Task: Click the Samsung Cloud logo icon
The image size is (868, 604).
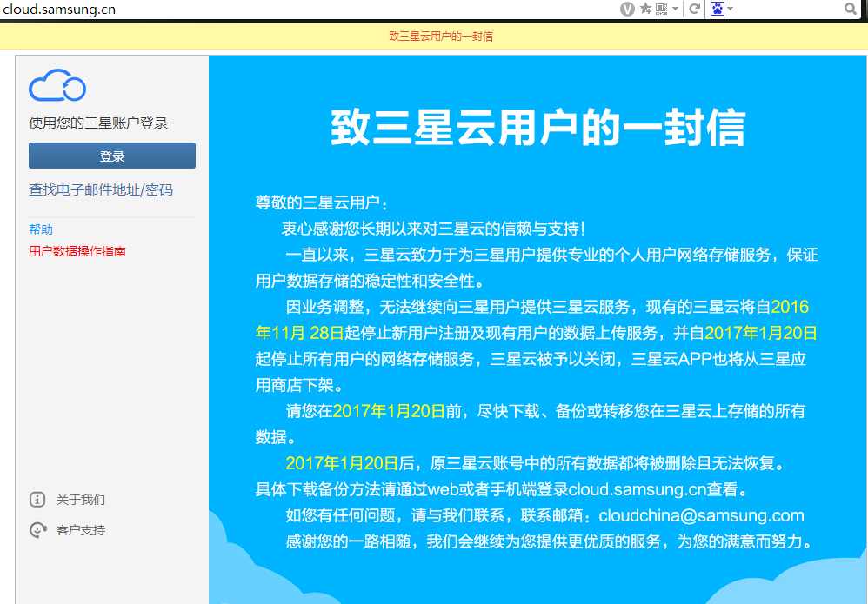Action: coord(57,85)
